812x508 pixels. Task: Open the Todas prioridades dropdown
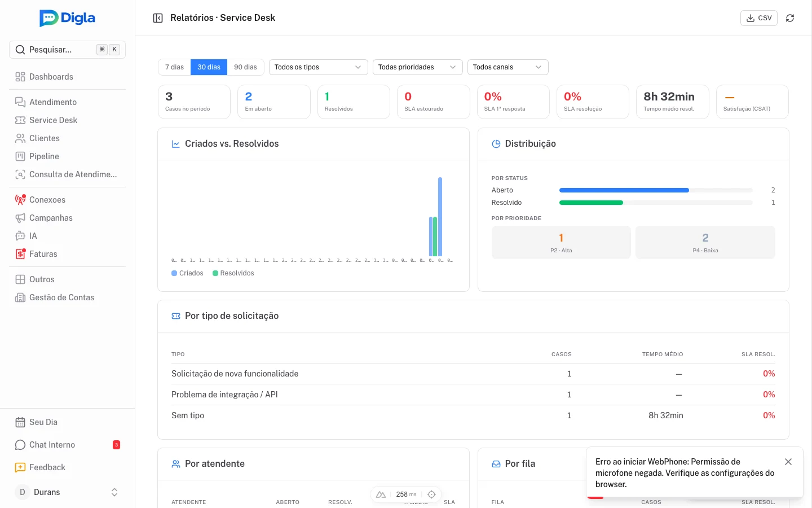pos(418,67)
